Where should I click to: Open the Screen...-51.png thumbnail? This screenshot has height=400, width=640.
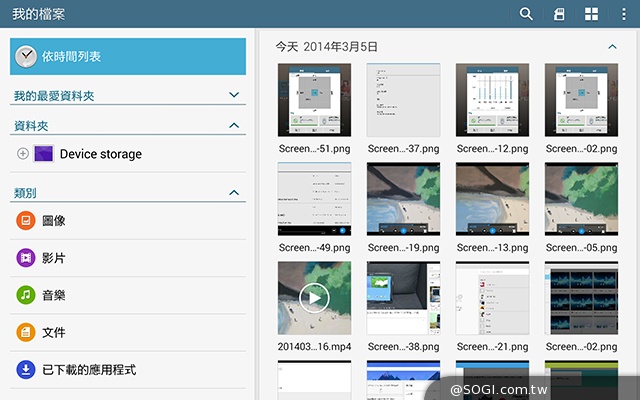click(x=315, y=100)
